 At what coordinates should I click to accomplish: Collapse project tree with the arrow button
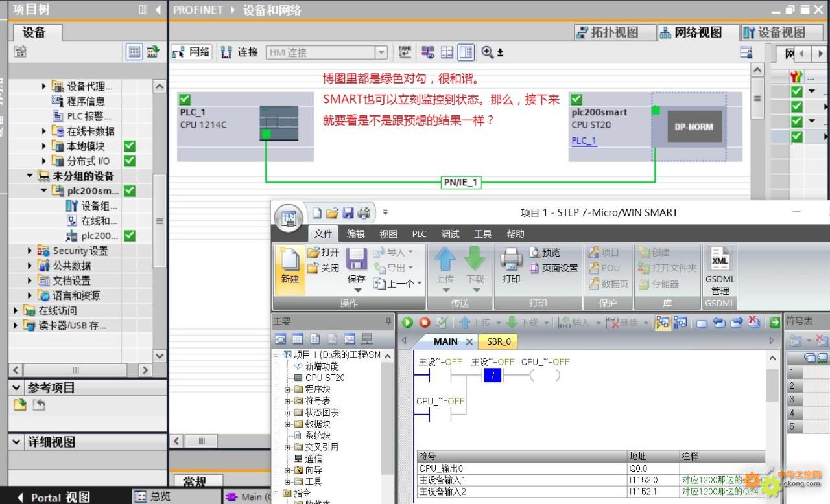158,10
